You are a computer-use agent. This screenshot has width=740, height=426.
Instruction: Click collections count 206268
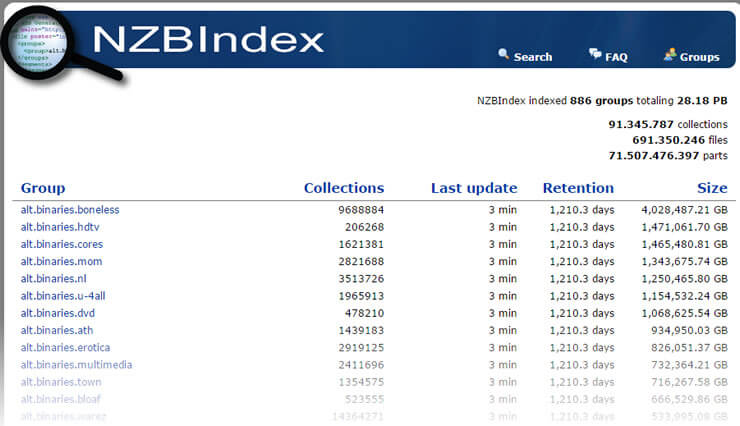(364, 227)
